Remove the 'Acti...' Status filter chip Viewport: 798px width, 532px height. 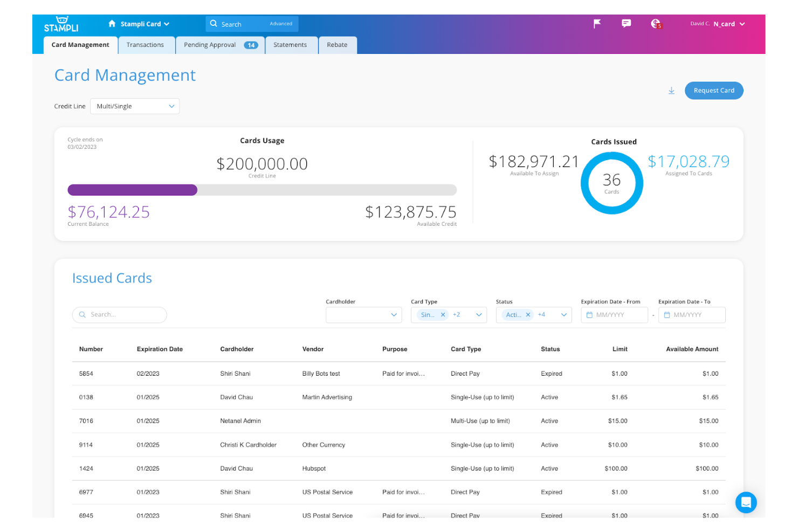pos(528,315)
